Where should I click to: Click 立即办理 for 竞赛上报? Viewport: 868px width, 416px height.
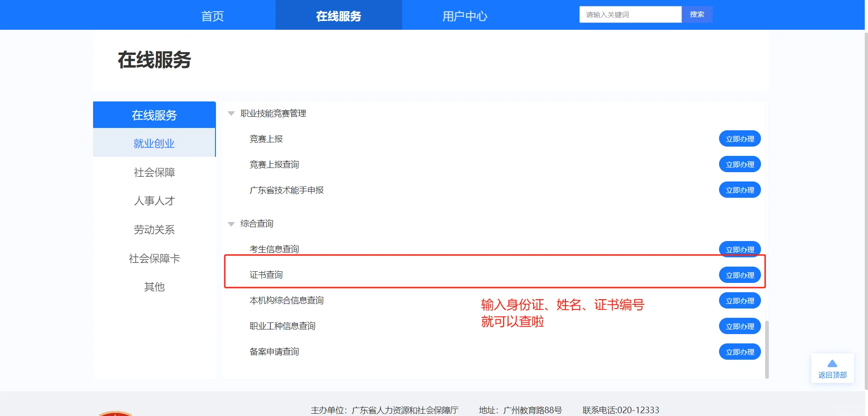point(740,139)
